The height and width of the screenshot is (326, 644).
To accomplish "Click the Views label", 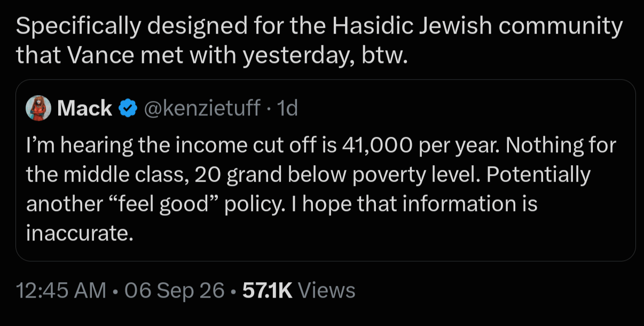I will [x=326, y=290].
